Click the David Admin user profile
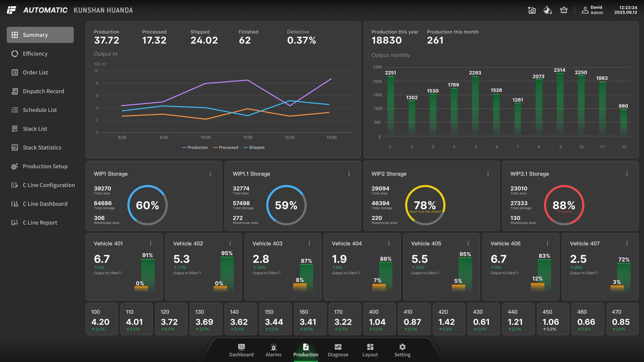 (x=593, y=10)
